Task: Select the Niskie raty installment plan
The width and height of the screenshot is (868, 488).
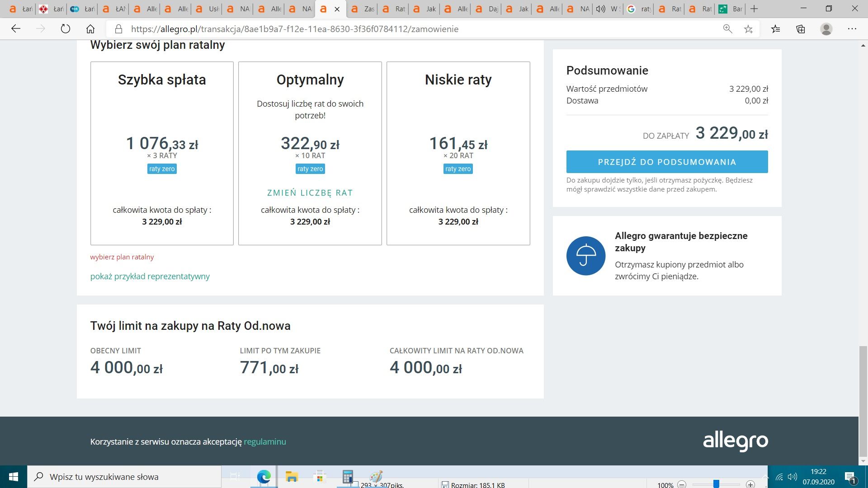Action: [458, 153]
